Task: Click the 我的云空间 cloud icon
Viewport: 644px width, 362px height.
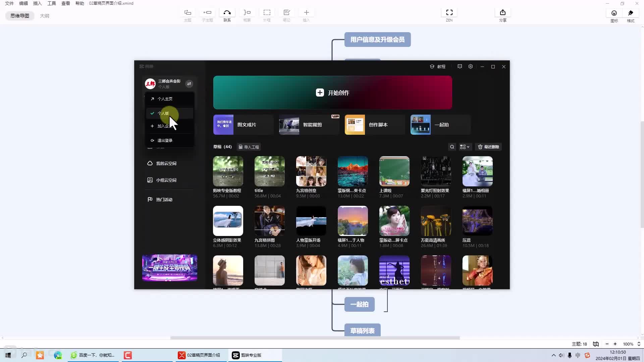Action: coord(150,163)
